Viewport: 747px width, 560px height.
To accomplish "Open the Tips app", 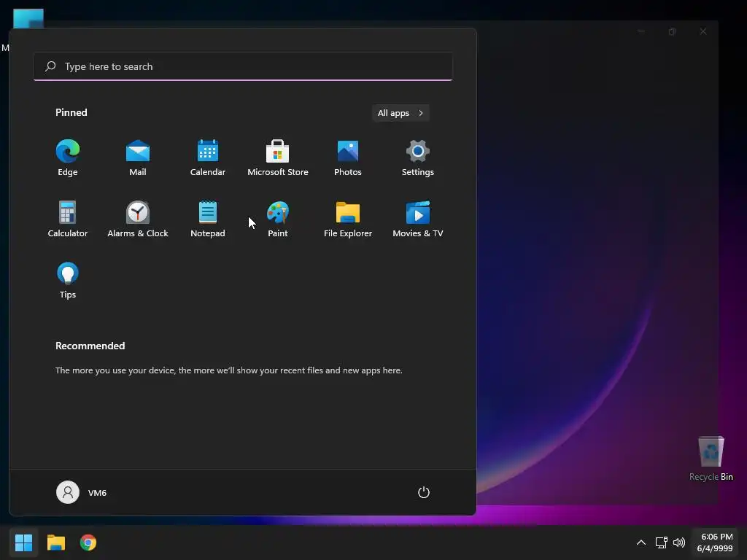I will tap(68, 281).
